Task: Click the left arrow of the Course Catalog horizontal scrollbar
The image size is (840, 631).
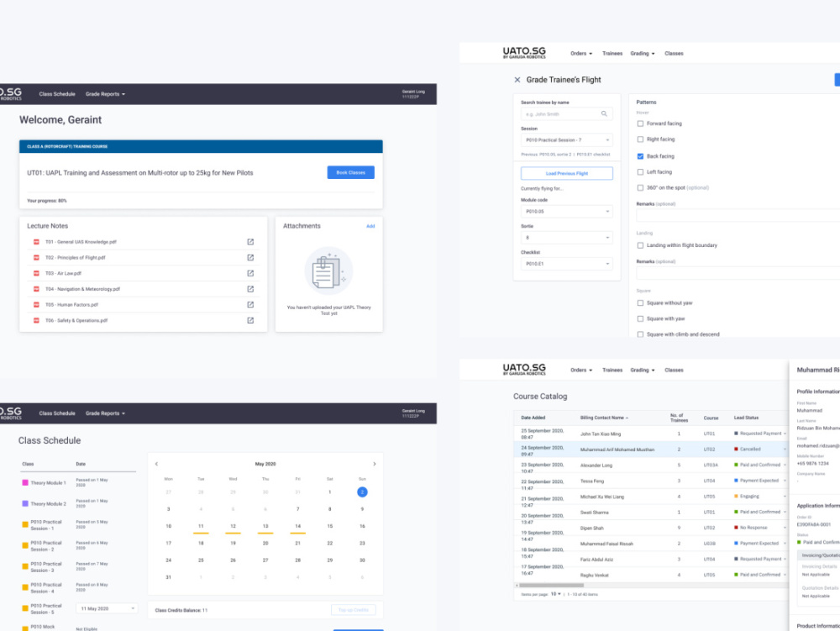Action: 517,586
